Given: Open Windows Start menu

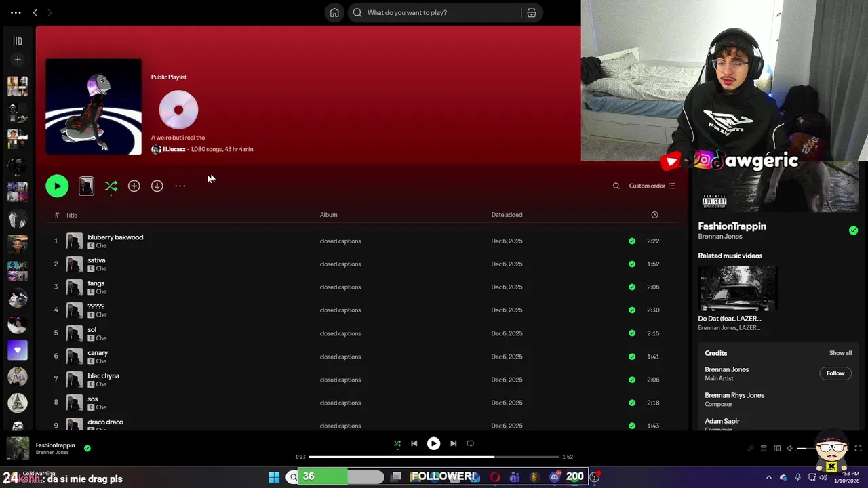Looking at the screenshot, I should coord(274,477).
